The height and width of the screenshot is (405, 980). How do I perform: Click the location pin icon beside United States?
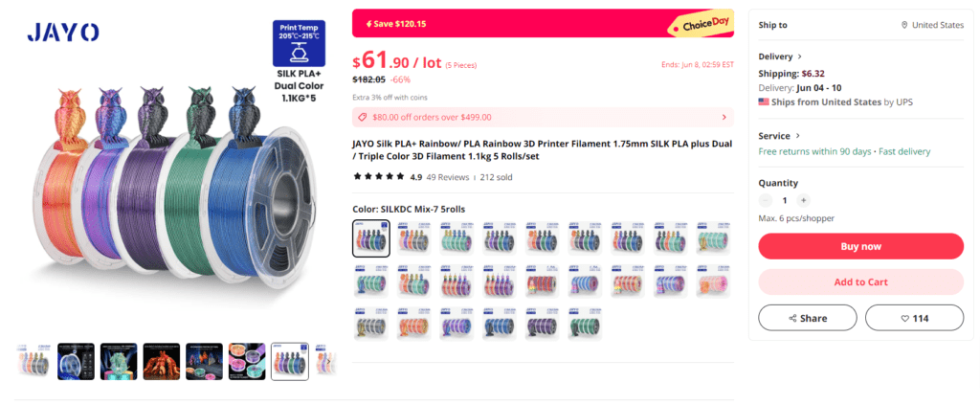[904, 25]
